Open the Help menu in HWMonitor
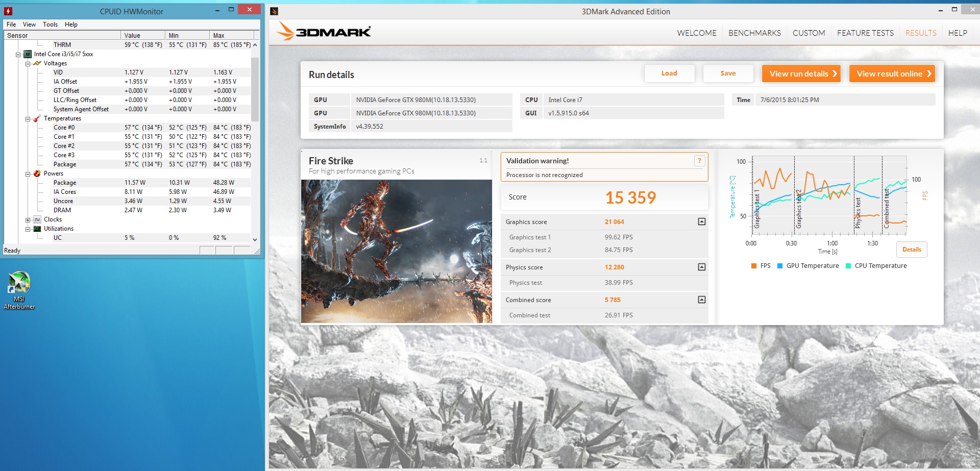 pos(71,24)
